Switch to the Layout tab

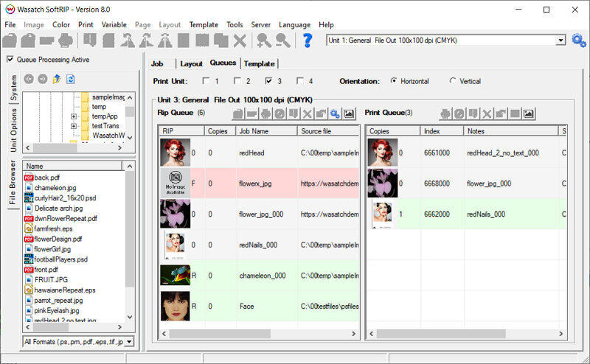[191, 64]
